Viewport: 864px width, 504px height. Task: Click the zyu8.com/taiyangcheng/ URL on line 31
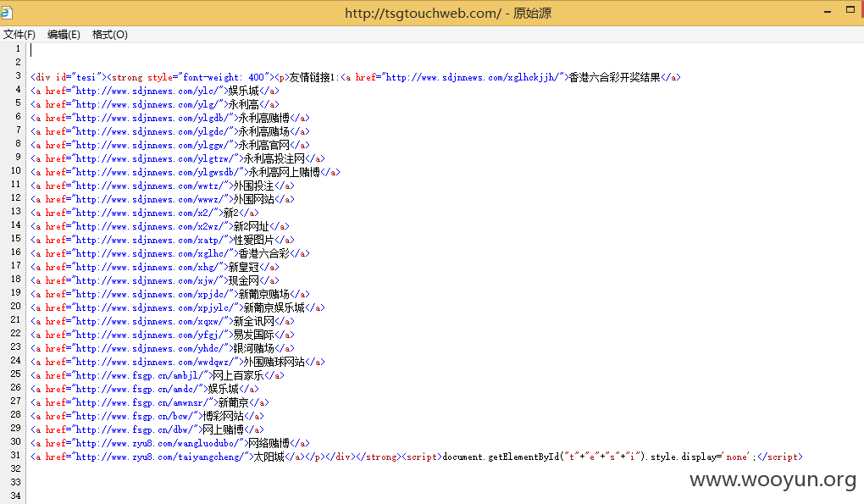[x=162, y=457]
